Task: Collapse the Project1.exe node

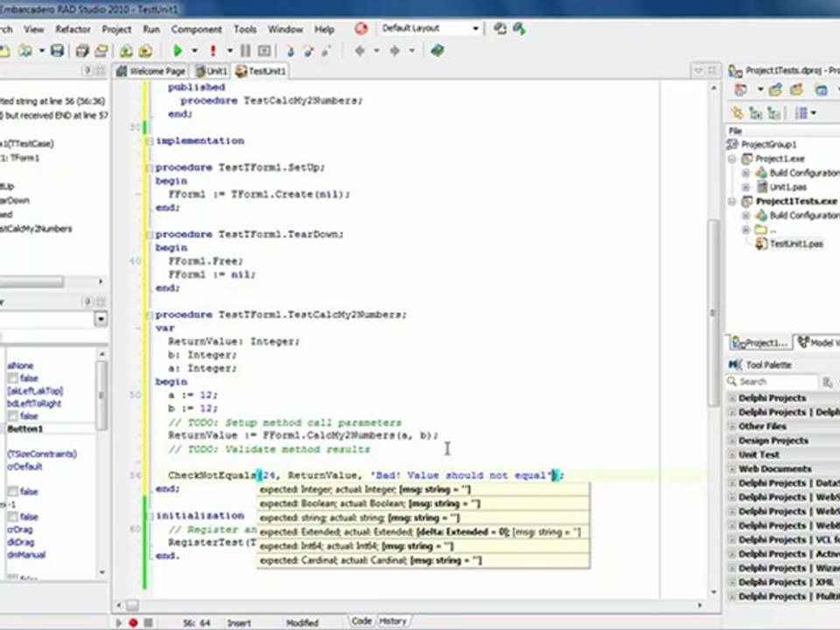Action: [x=732, y=159]
